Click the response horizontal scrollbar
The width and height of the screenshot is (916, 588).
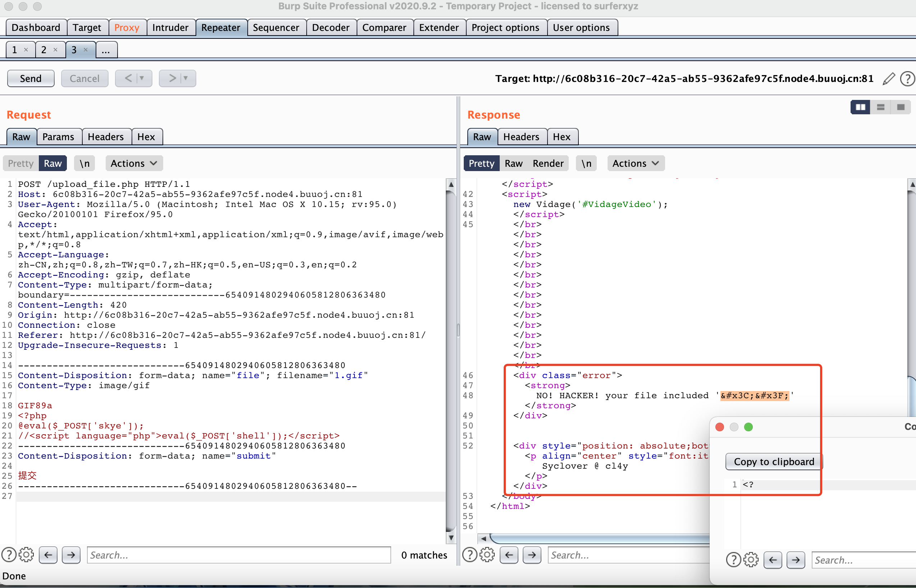click(600, 538)
